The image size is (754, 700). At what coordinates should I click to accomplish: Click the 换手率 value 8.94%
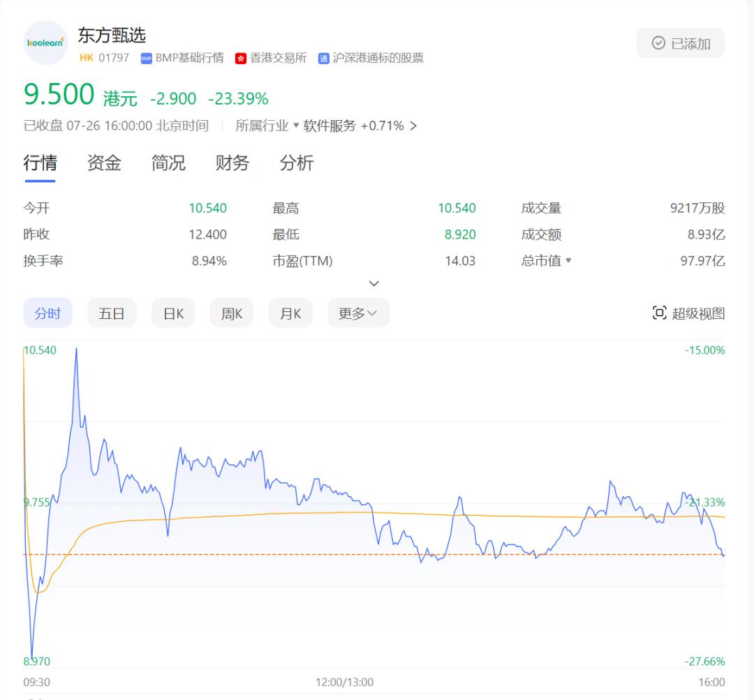pyautogui.click(x=209, y=261)
